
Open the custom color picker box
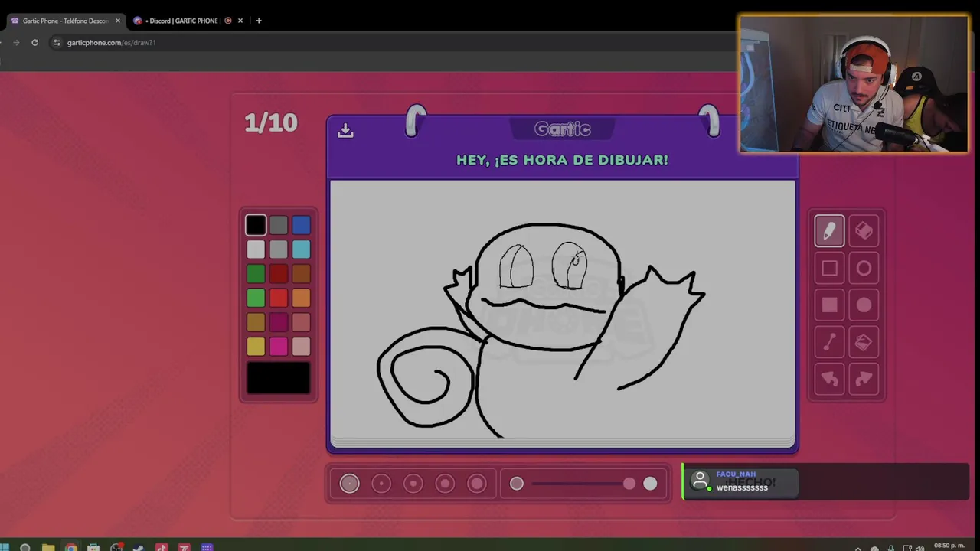279,378
